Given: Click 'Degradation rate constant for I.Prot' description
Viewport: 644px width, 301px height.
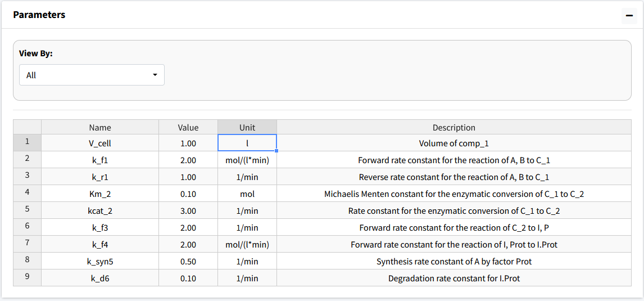Looking at the screenshot, I should point(454,278).
